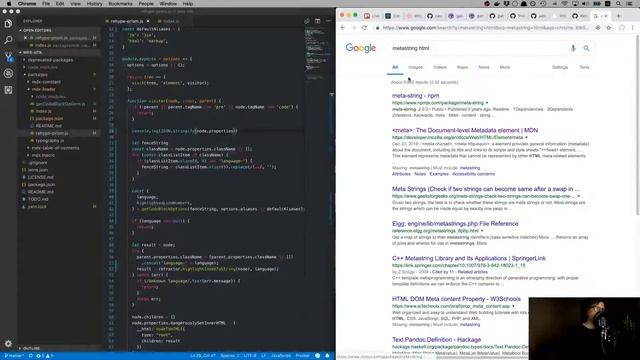This screenshot has width=640, height=360.
Task: Switch to the Images search tab
Action: (416, 67)
